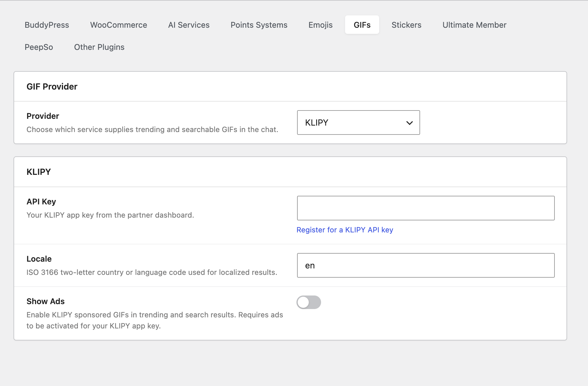Image resolution: width=588 pixels, height=386 pixels.
Task: Open the Other Plugins tab
Action: pyautogui.click(x=99, y=47)
